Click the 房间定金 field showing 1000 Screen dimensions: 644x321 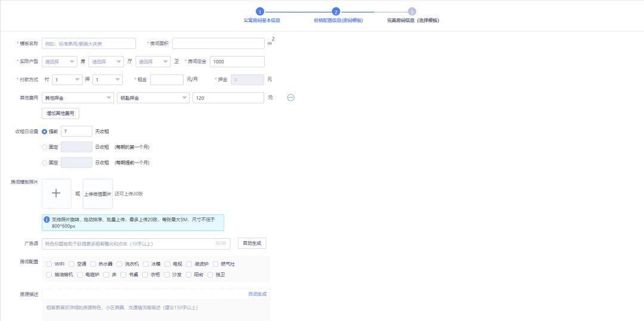coord(237,61)
